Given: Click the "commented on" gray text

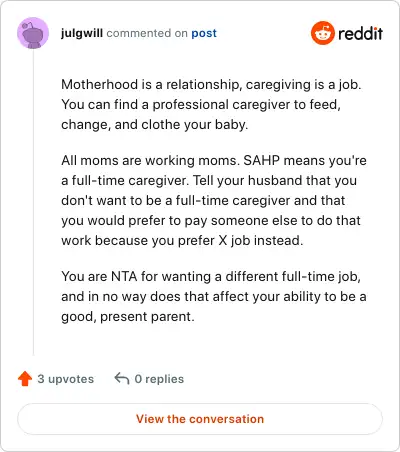Looking at the screenshot, I should click(147, 33).
